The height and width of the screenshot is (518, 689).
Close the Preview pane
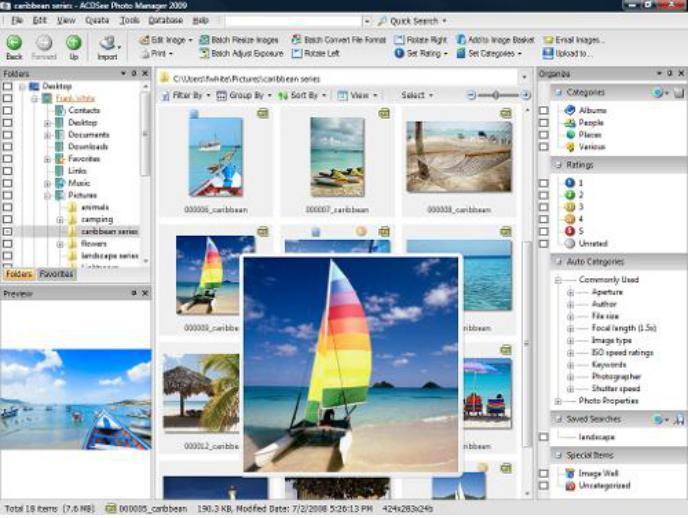(x=145, y=293)
